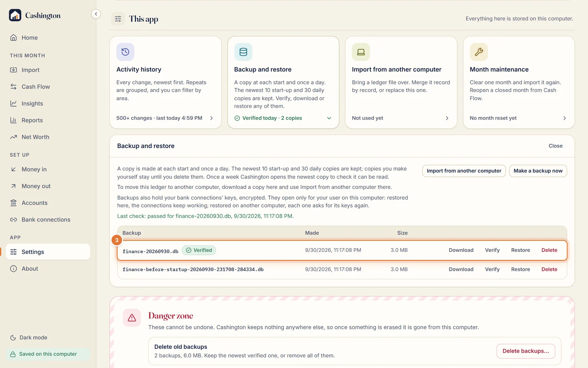Go to Cash Flow in sidebar
588x368 pixels.
(x=48, y=87)
